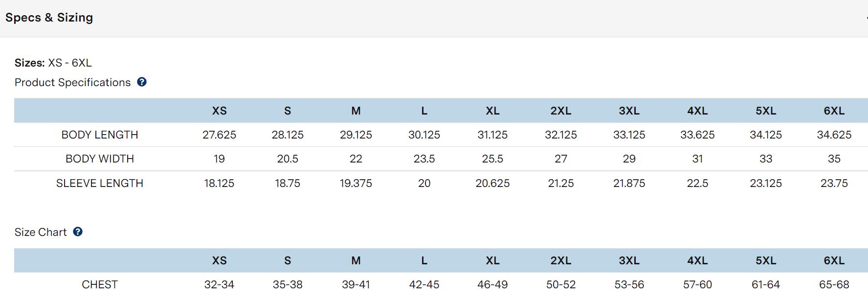
Task: Select the 2XL header in the Size Chart
Action: click(561, 261)
